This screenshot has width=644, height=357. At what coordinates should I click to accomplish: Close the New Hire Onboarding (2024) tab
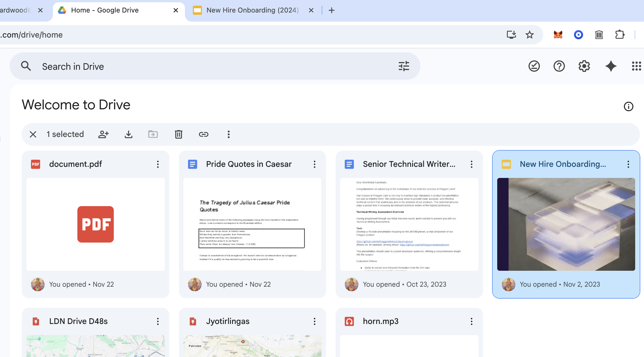311,10
